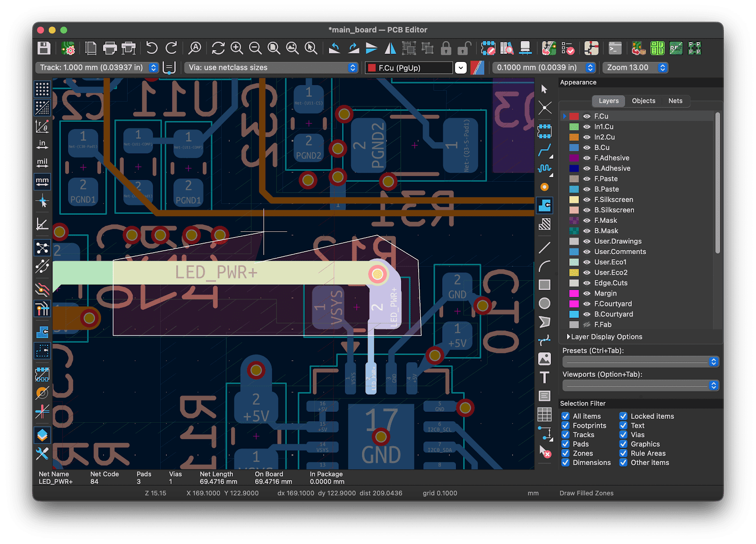Hide the In1.Cu layer
Image resolution: width=756 pixels, height=544 pixels.
pyautogui.click(x=587, y=127)
